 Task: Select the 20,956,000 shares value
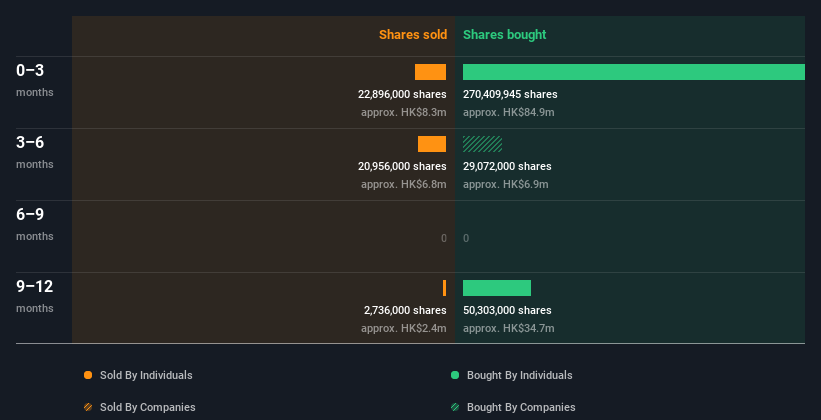click(x=402, y=167)
